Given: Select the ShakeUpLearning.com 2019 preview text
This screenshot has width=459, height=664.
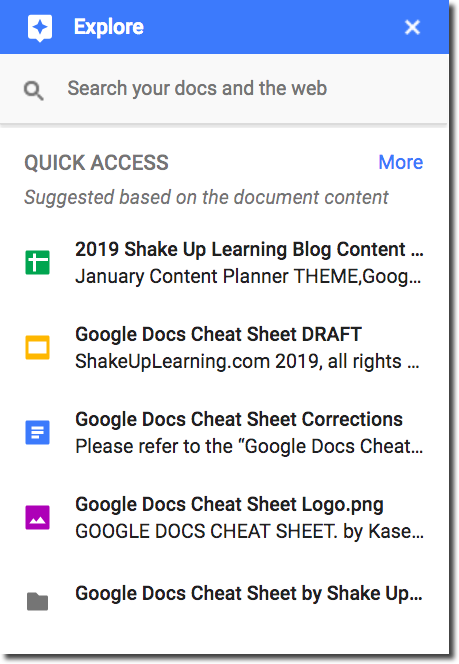Looking at the screenshot, I should click(x=247, y=362).
